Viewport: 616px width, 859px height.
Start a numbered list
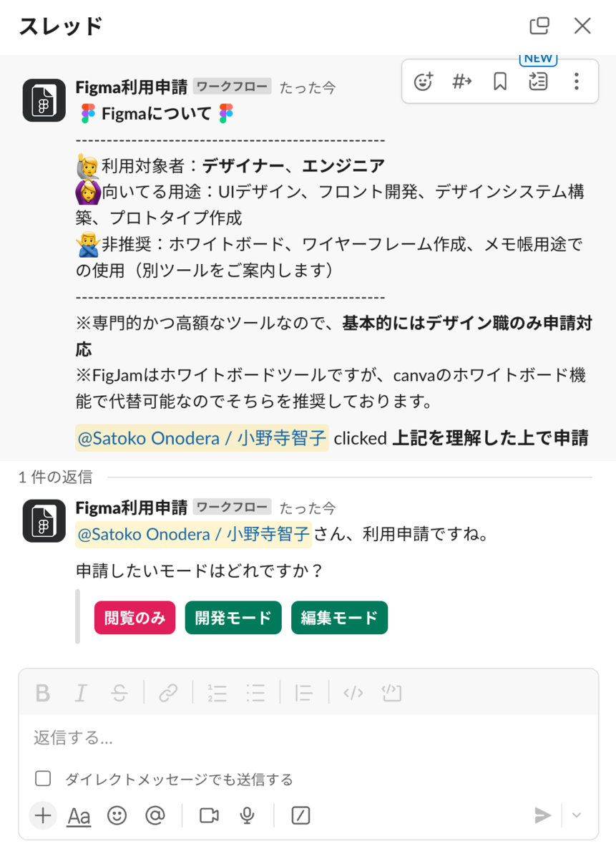(217, 693)
